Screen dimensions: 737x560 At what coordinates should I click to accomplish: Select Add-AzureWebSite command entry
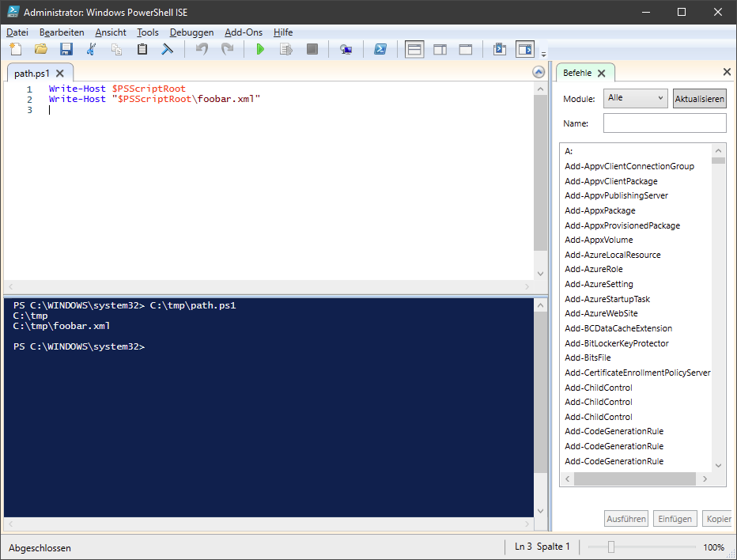point(601,313)
